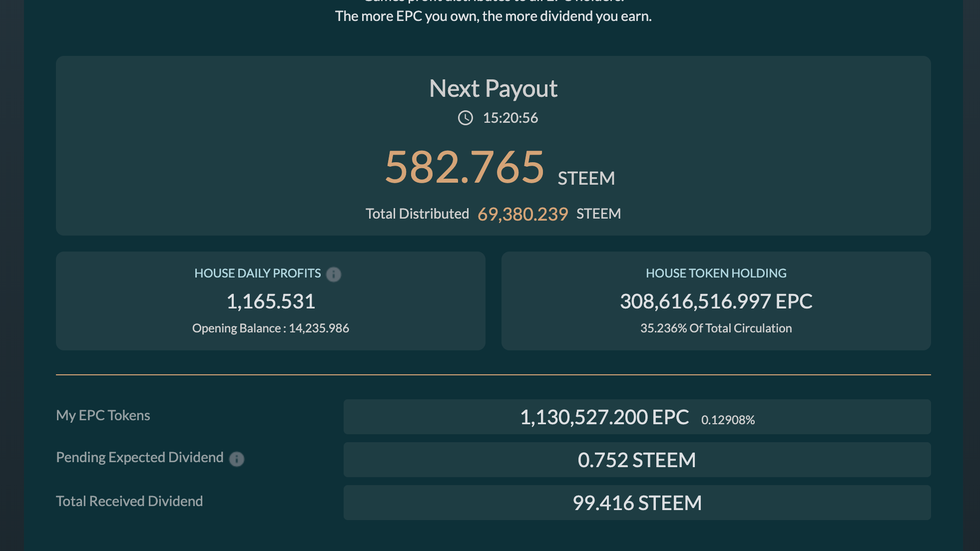980x551 pixels.
Task: Click the Pending Expected Dividend label
Action: [x=139, y=457]
